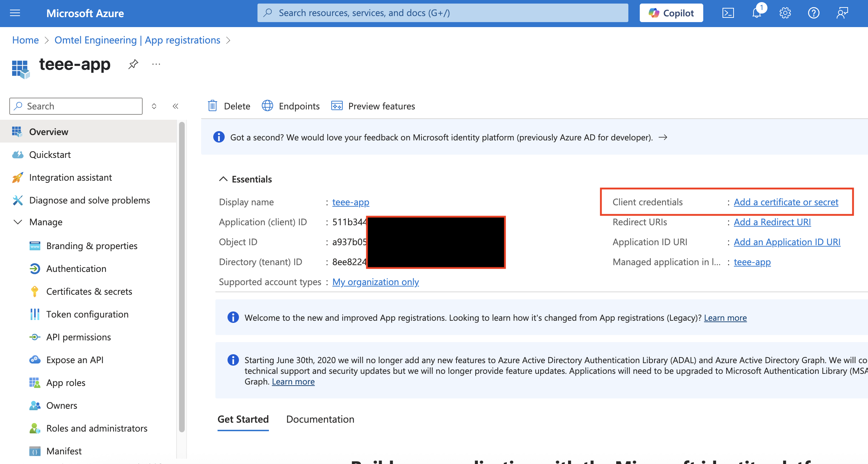The height and width of the screenshot is (464, 868).
Task: Click the teee-app registration icon
Action: pos(21,69)
